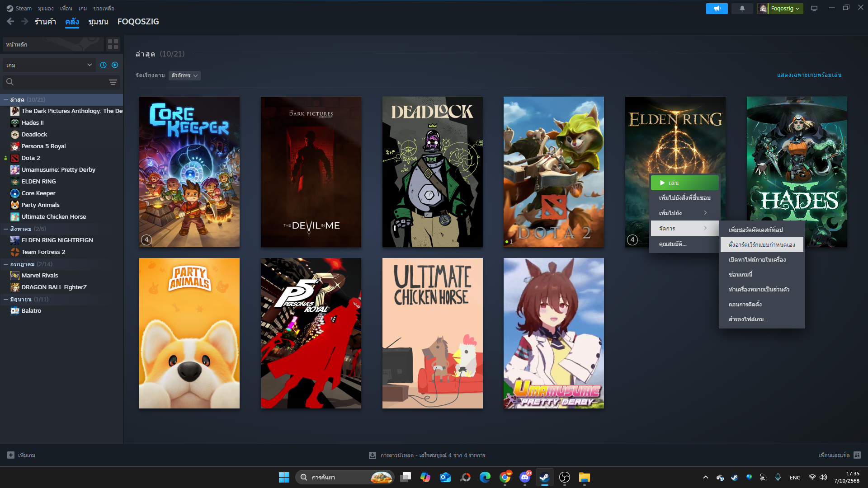Select ตั้งอาร์ตเวิร์กแบบกำหนดเอง menu entry
This screenshot has width=868, height=488.
coord(761,244)
